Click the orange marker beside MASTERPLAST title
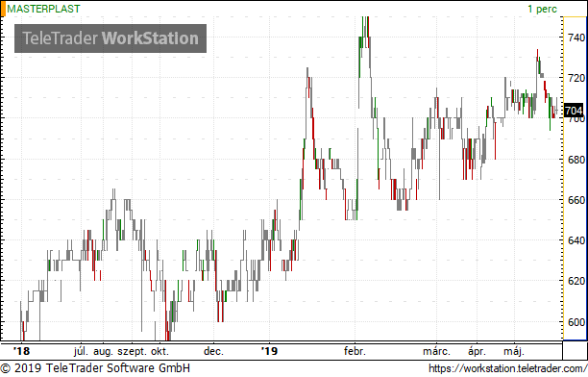The image size is (588, 377). (3, 9)
